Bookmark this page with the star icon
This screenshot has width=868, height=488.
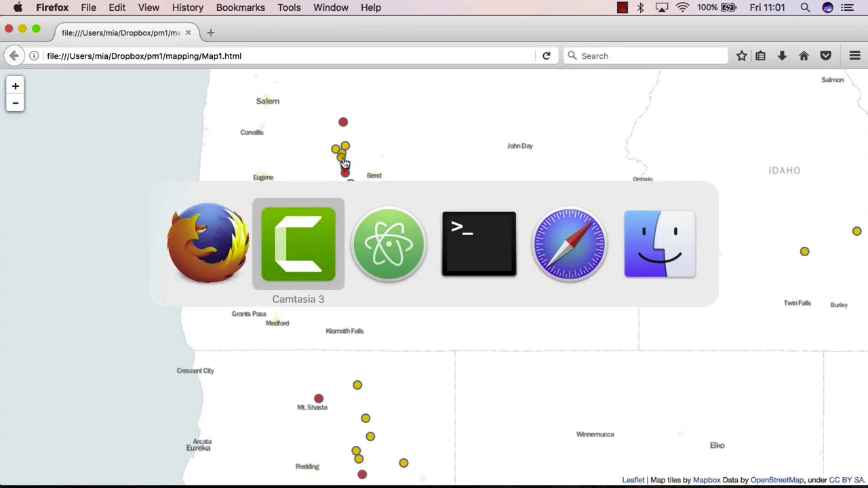742,56
